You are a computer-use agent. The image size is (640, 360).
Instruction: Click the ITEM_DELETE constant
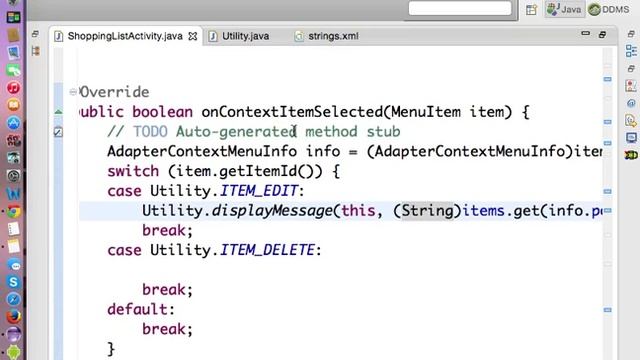point(268,250)
